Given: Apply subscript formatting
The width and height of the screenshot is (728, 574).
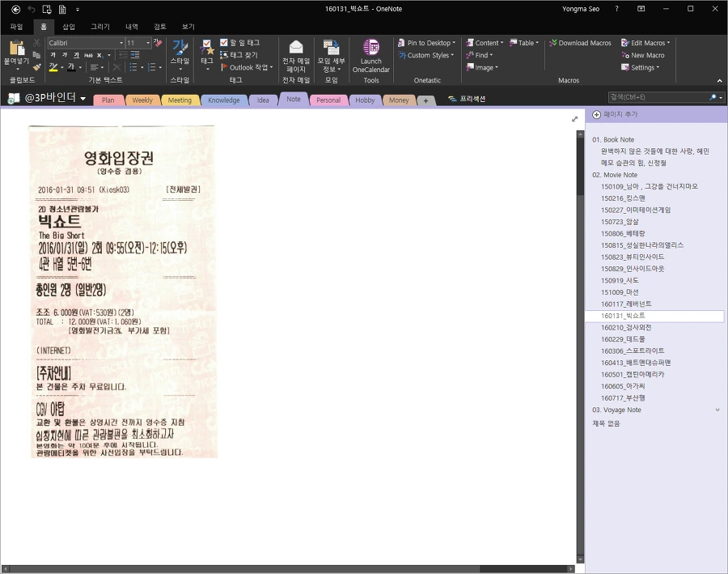Looking at the screenshot, I should point(99,55).
